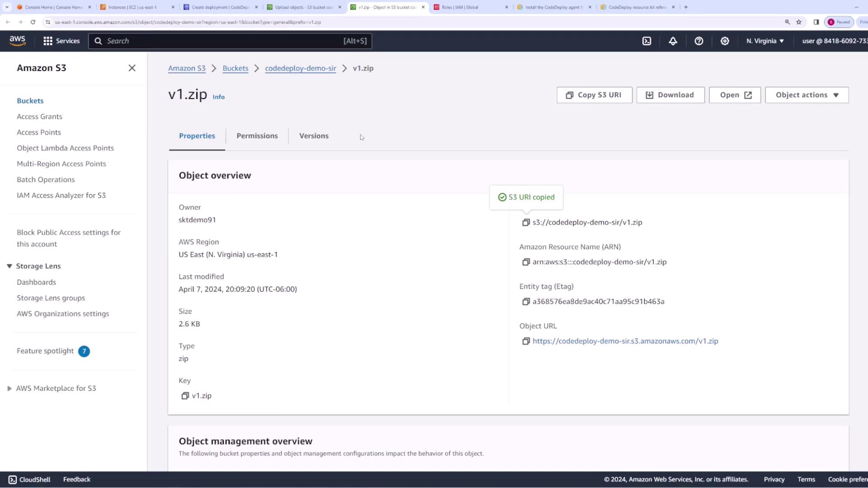Image resolution: width=868 pixels, height=488 pixels.
Task: Collapse the Storage Lens section
Action: coord(9,266)
